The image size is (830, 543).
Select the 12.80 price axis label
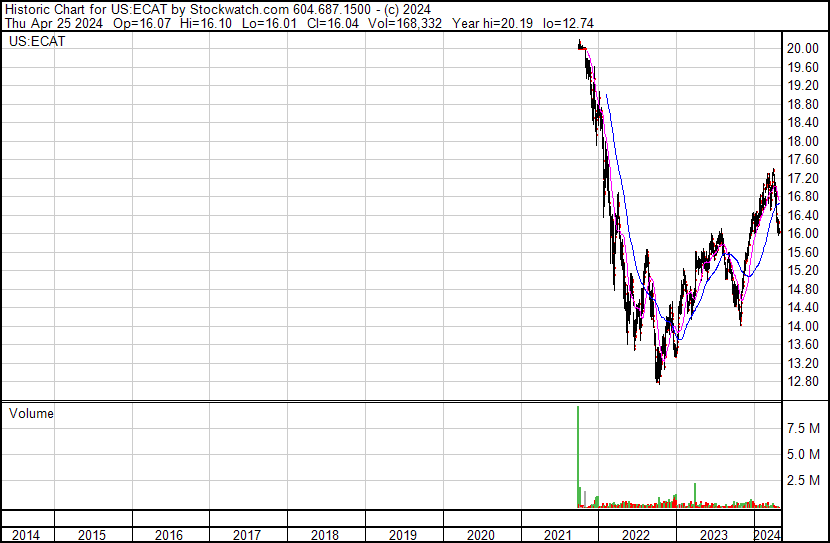804,382
